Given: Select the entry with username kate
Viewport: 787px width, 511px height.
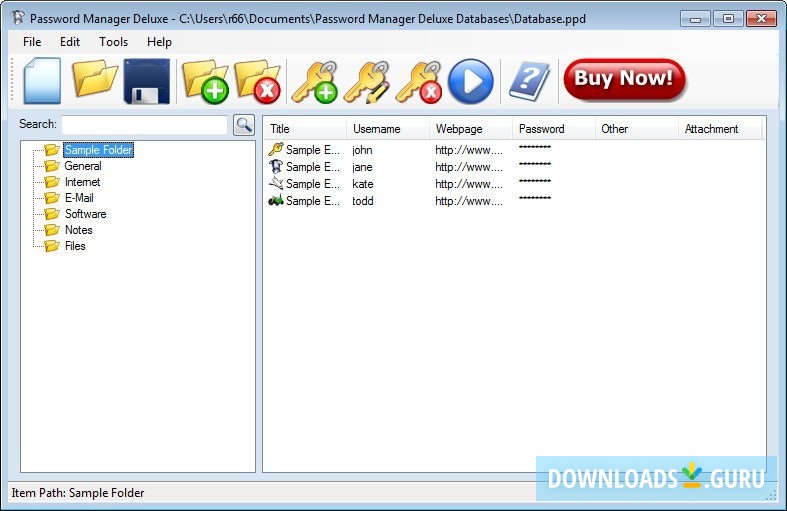Looking at the screenshot, I should pyautogui.click(x=363, y=184).
